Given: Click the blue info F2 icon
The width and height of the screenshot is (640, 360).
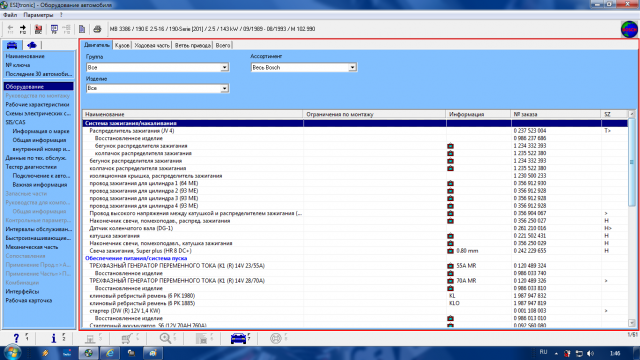Looking at the screenshot, I should (53, 338).
